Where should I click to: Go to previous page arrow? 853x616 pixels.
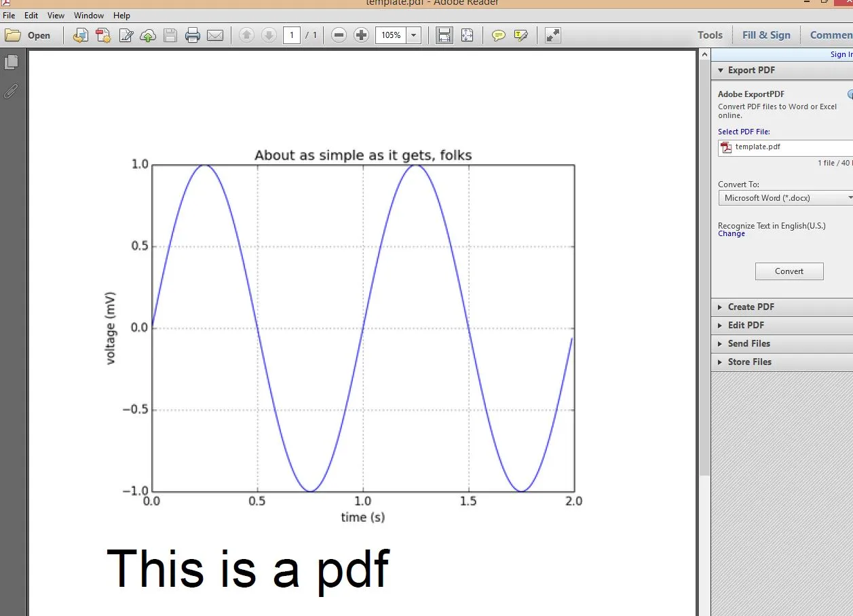[247, 35]
